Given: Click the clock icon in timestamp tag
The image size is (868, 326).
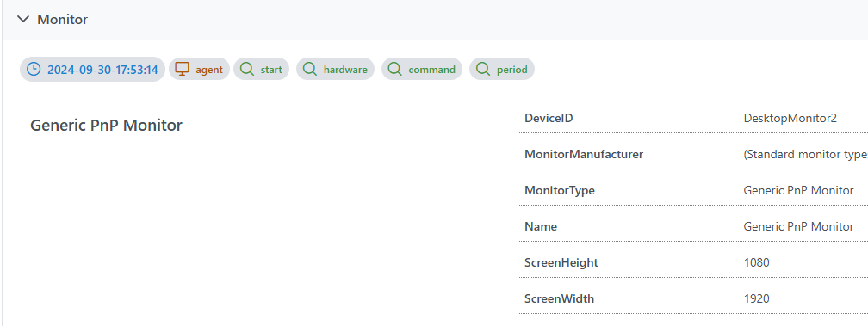Looking at the screenshot, I should pyautogui.click(x=34, y=69).
